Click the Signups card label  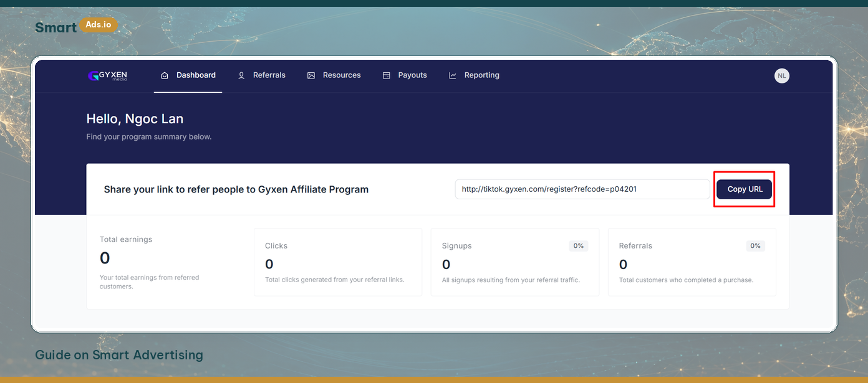click(457, 246)
